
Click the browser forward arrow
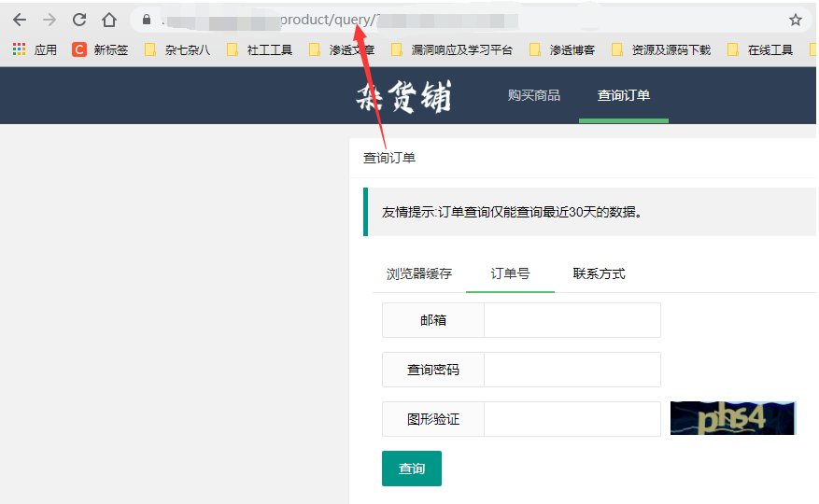49,20
